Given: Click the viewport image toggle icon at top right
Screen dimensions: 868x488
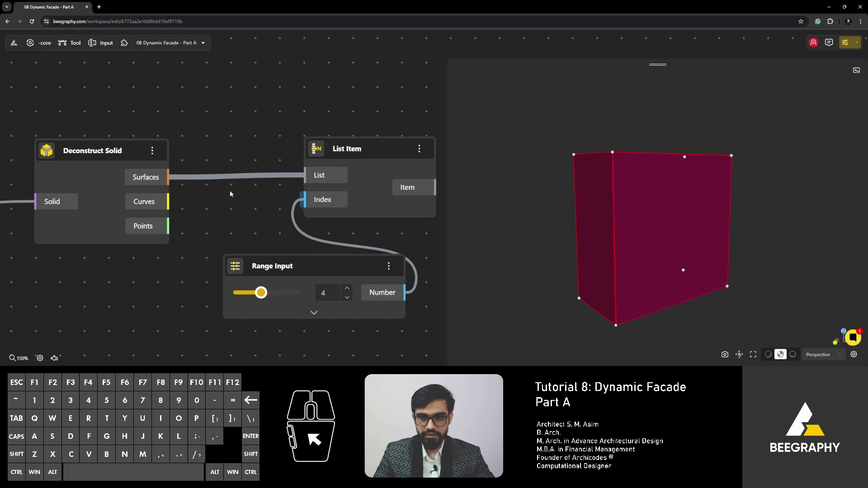Looking at the screenshot, I should click(x=856, y=70).
